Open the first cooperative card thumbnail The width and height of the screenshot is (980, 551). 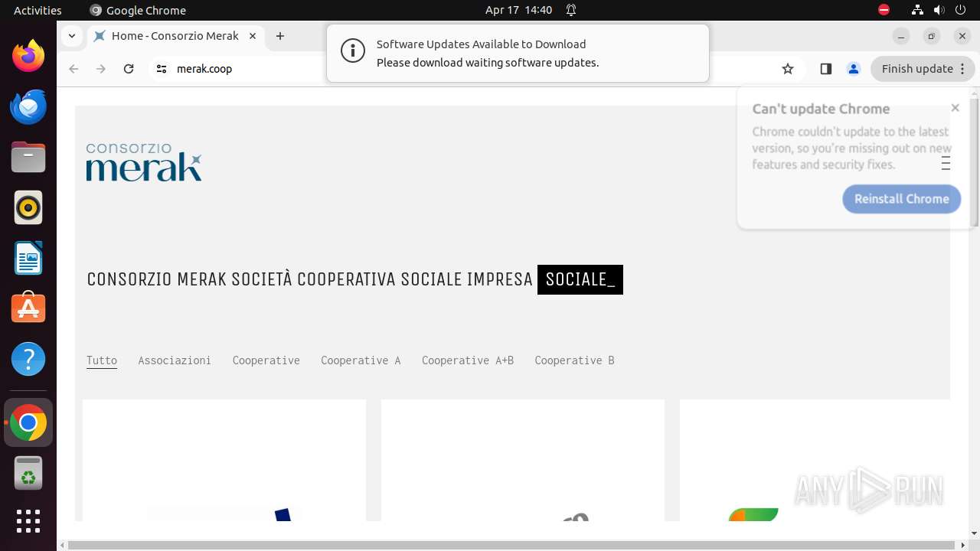[x=224, y=460]
